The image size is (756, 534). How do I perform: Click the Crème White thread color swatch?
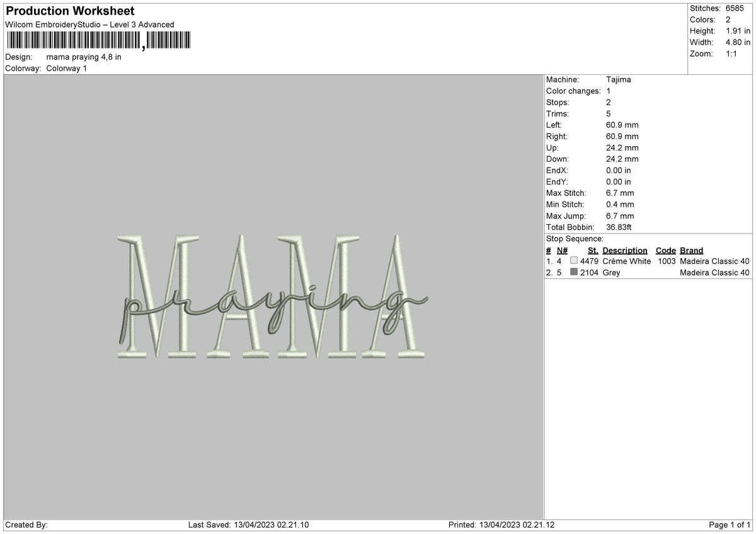573,261
